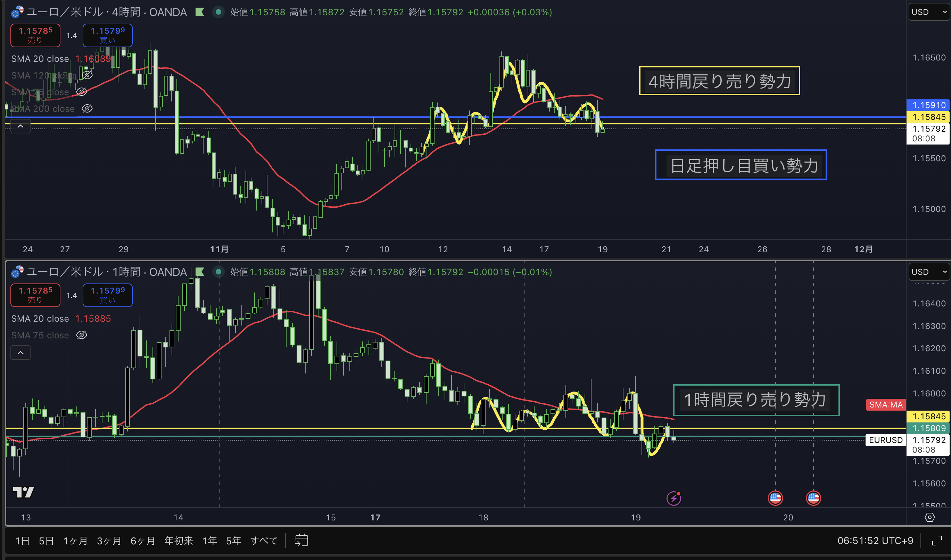Click the TradingView logo
This screenshot has width=951, height=560.
23,492
